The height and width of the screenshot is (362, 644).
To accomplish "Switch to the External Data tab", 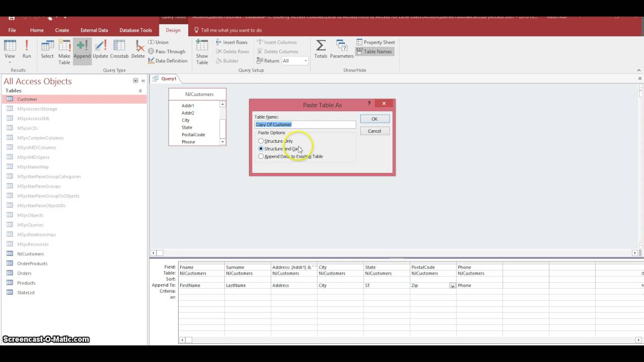I will pyautogui.click(x=94, y=30).
